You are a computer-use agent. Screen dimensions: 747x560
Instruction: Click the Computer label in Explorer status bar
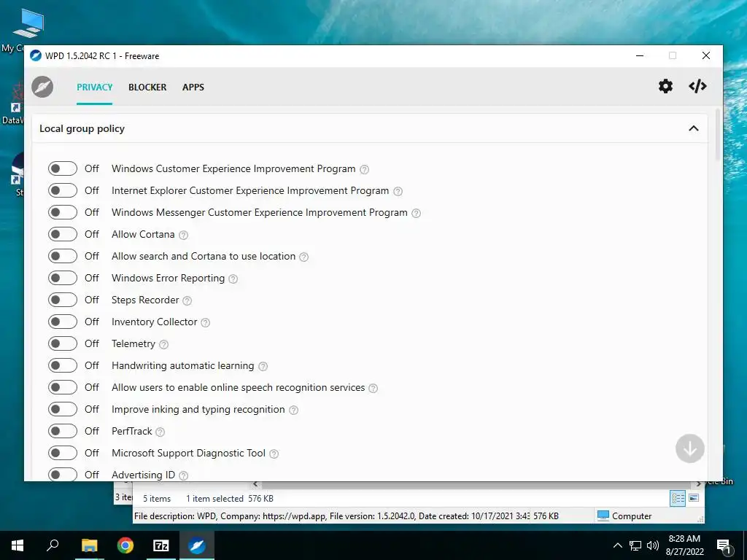[x=624, y=516]
